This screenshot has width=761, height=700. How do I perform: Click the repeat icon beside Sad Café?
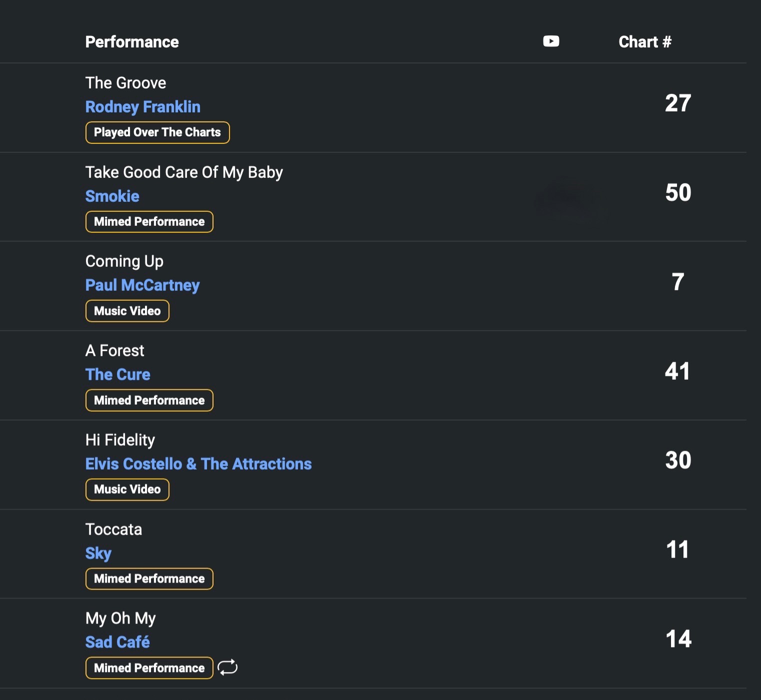227,668
